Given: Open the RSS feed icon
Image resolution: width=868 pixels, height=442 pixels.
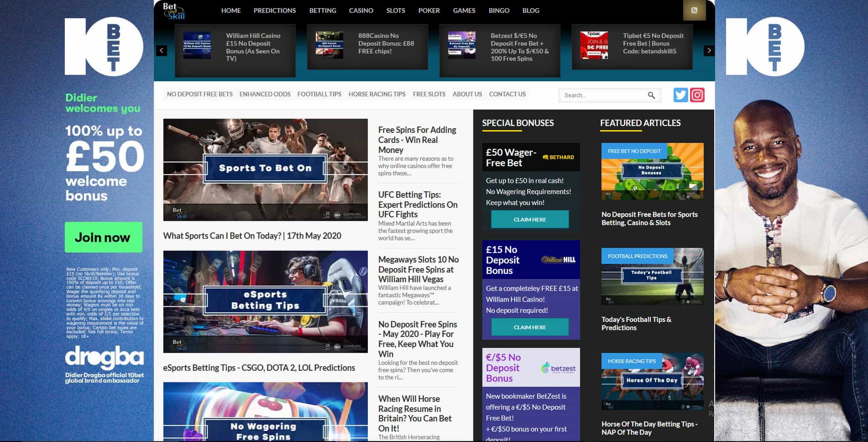Looking at the screenshot, I should pyautogui.click(x=694, y=11).
